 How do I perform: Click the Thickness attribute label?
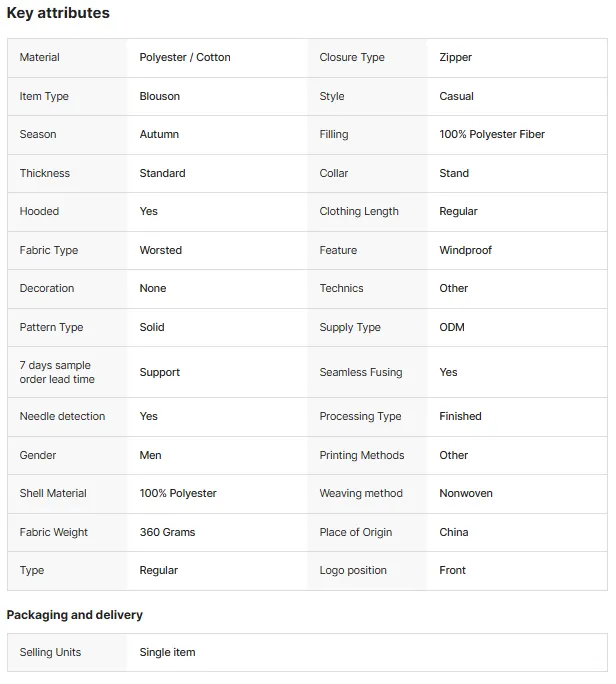click(x=44, y=173)
